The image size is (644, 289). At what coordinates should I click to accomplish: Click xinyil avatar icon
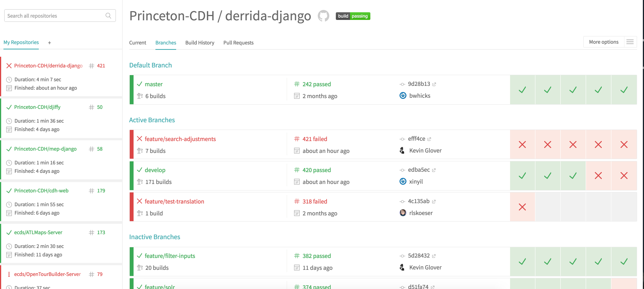pyautogui.click(x=403, y=181)
